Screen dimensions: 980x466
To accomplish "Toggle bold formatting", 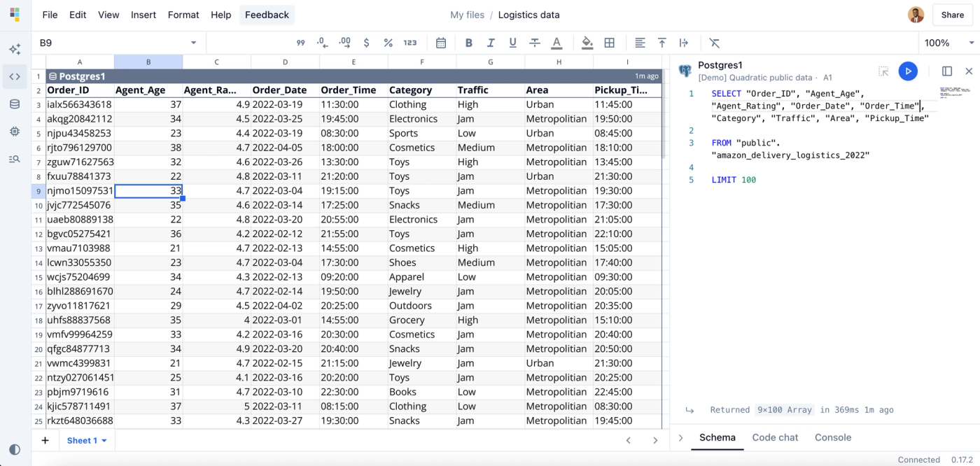I will coord(469,43).
